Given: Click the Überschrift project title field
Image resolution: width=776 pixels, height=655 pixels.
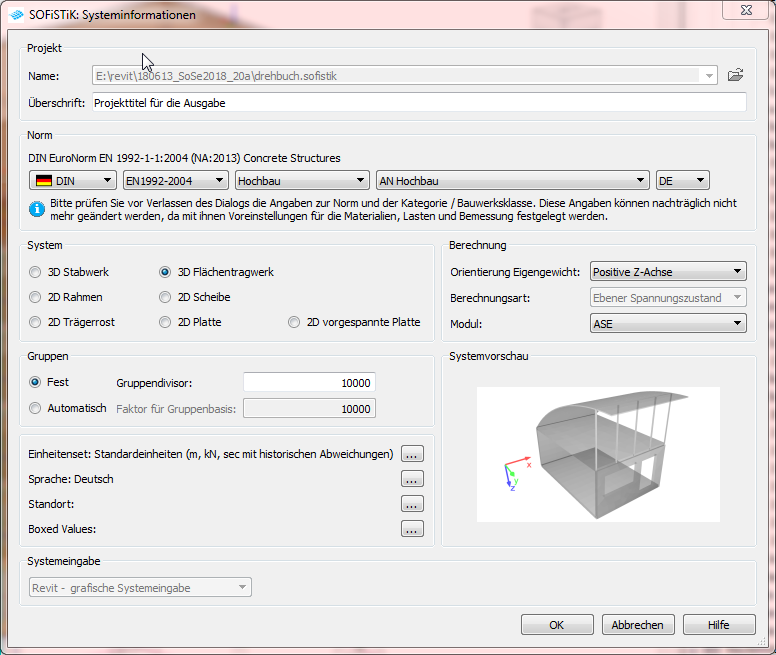Looking at the screenshot, I should (418, 102).
